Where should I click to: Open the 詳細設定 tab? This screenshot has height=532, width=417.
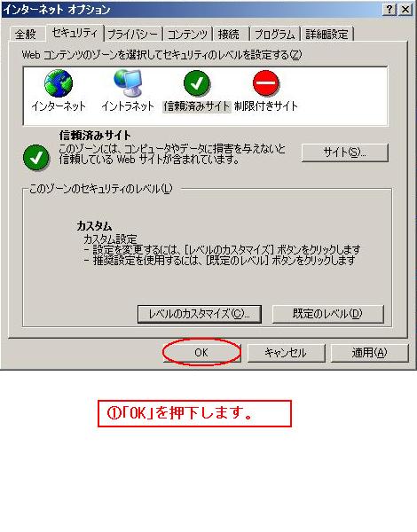tap(327, 35)
